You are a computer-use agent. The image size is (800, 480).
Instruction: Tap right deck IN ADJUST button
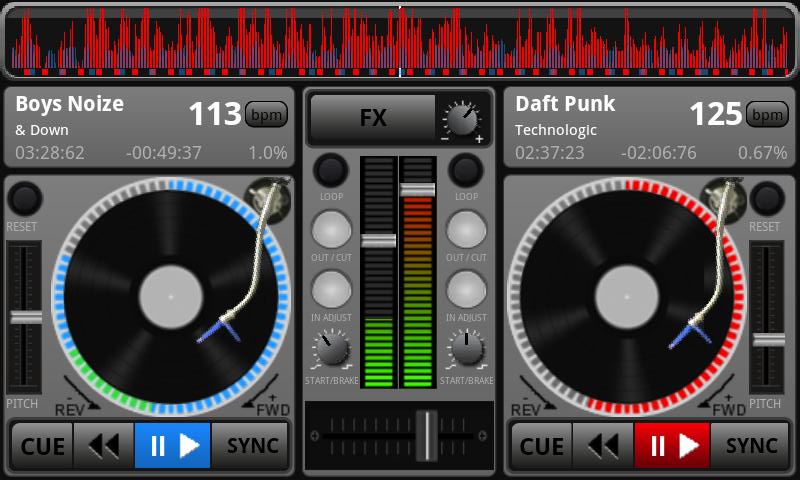[466, 290]
